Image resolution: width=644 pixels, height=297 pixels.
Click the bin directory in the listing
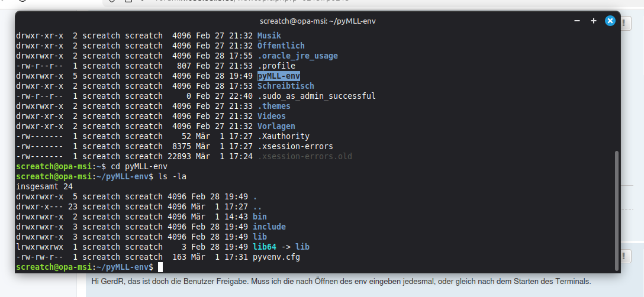(x=259, y=217)
